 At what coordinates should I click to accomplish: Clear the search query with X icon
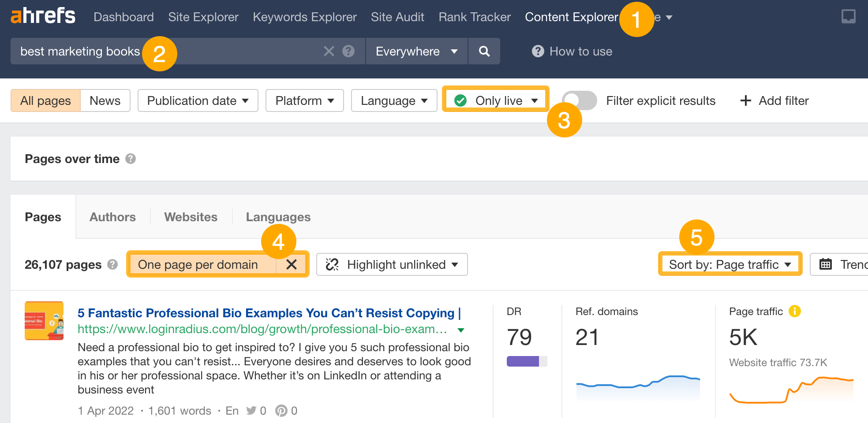(x=329, y=52)
